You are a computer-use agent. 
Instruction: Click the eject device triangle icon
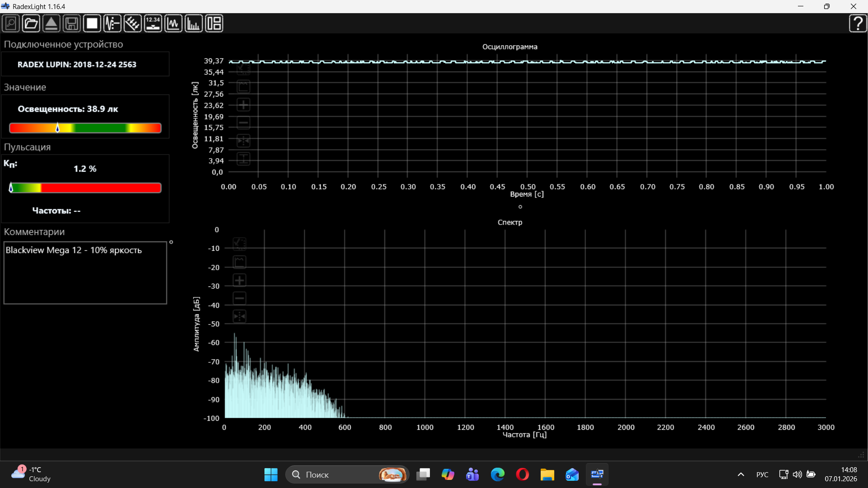52,23
